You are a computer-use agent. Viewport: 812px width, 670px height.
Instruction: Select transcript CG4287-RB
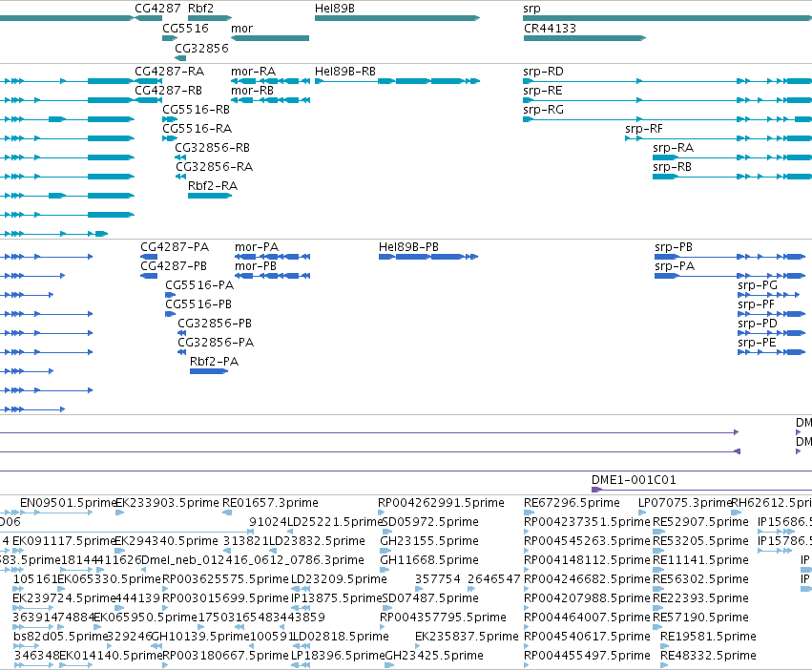point(149,100)
